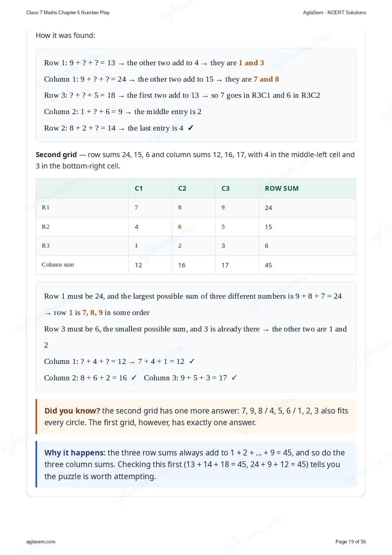Click the Second grid bold text
The image size is (392, 555).
56,155
